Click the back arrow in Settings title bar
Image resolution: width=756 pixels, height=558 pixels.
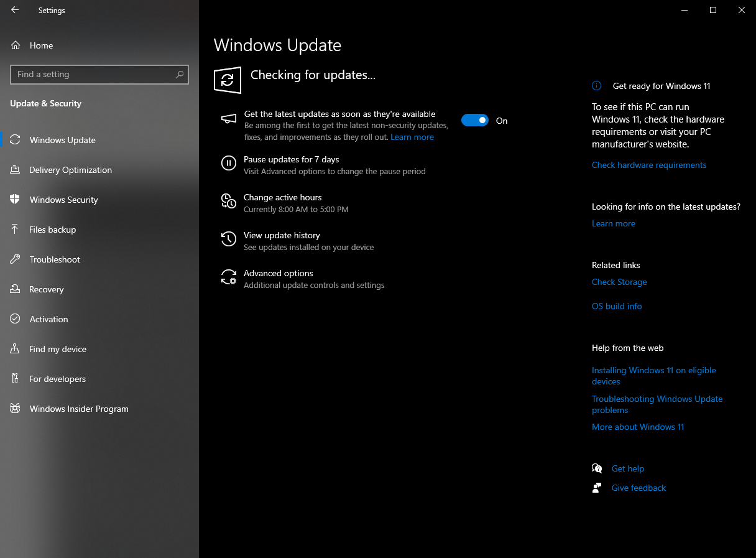point(15,10)
